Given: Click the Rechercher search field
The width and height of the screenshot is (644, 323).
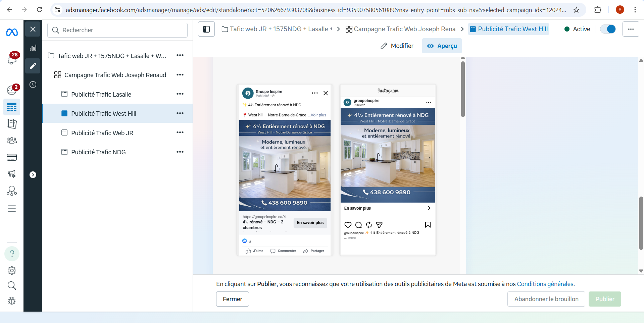Looking at the screenshot, I should click(x=117, y=30).
